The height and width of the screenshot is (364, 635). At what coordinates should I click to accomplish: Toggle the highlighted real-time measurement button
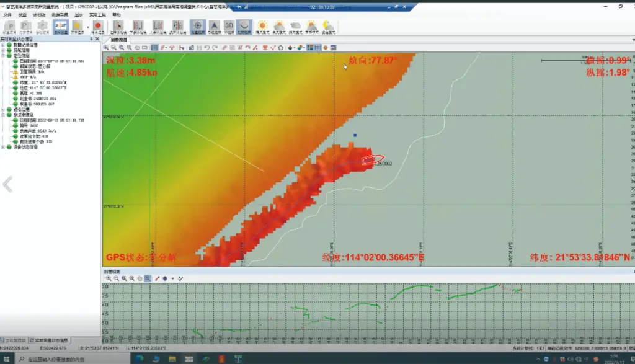60,26
